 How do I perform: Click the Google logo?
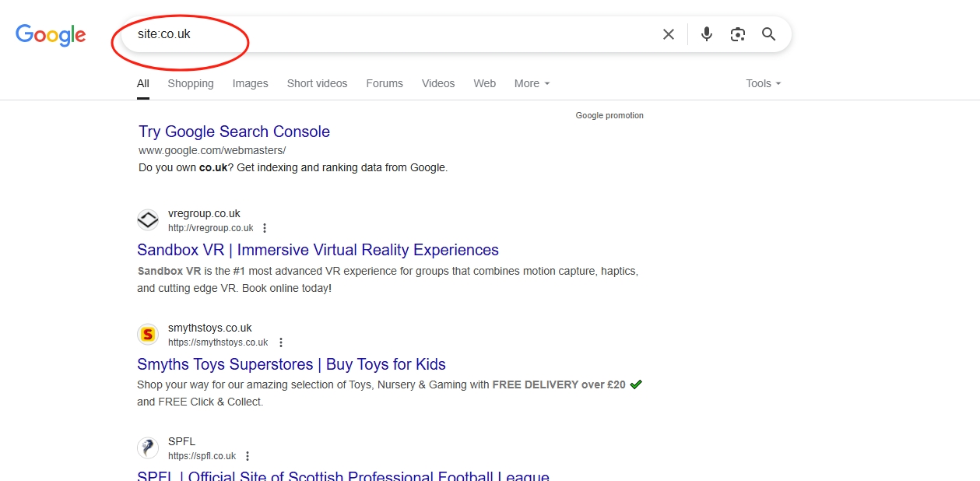[51, 35]
